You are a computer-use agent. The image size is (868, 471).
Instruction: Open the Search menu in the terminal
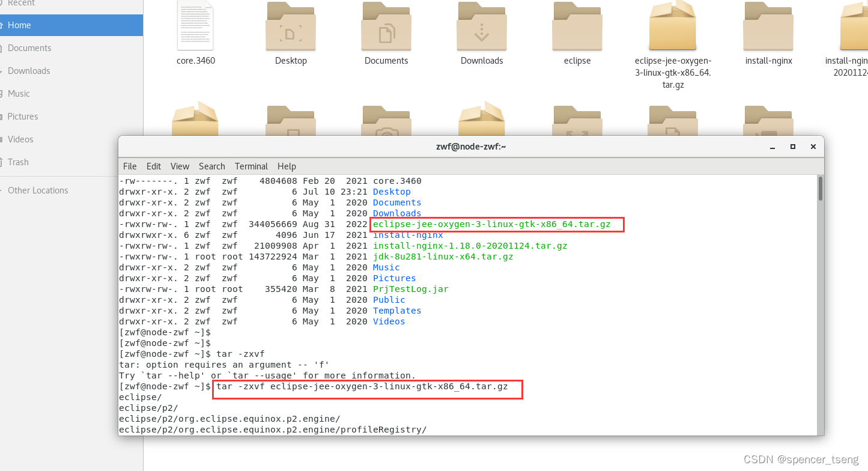(211, 166)
